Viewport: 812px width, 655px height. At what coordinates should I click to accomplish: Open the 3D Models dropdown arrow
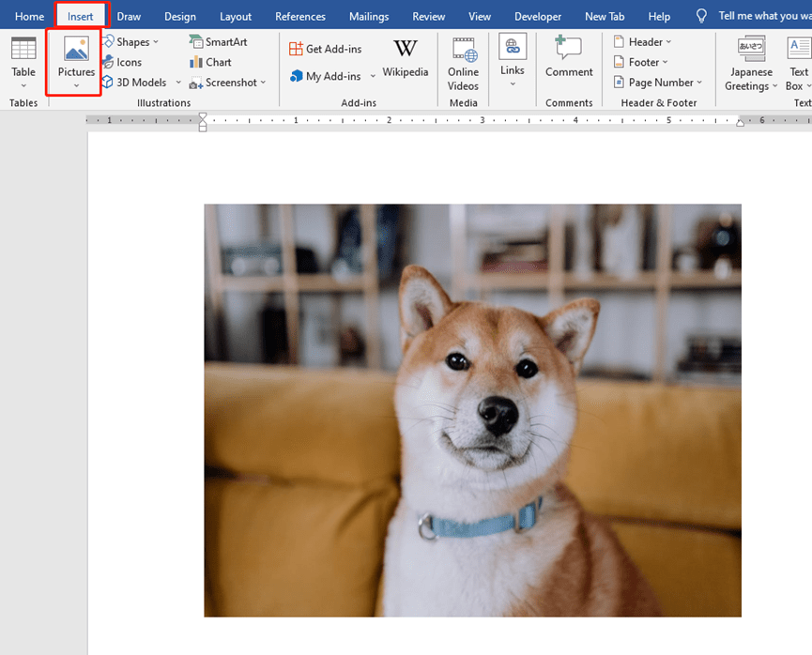(178, 83)
